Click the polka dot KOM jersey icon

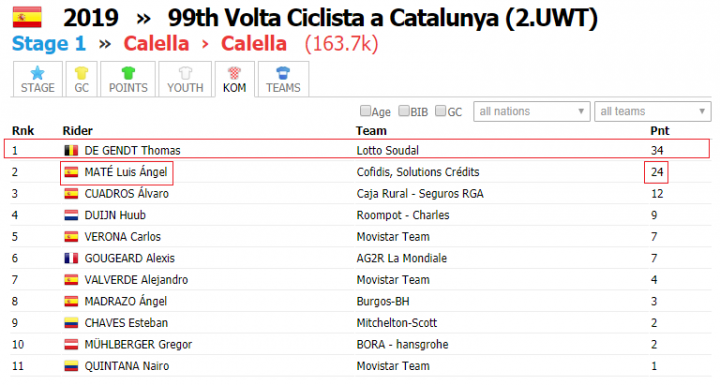point(234,73)
